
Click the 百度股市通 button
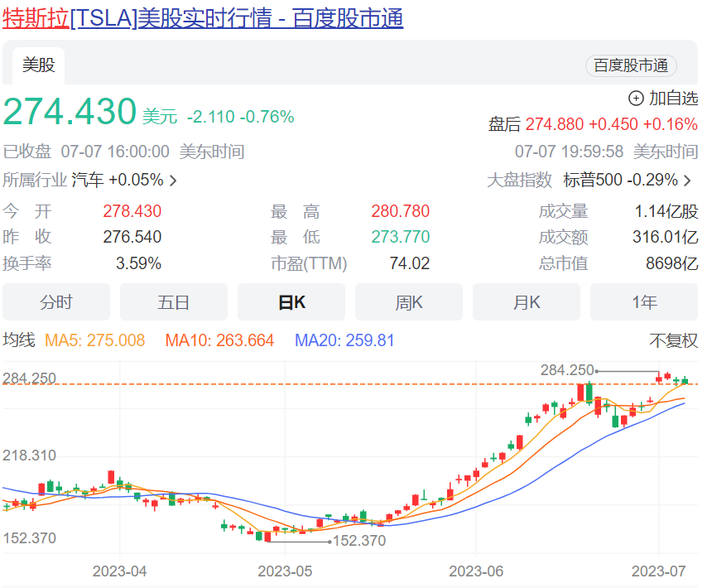click(x=631, y=66)
